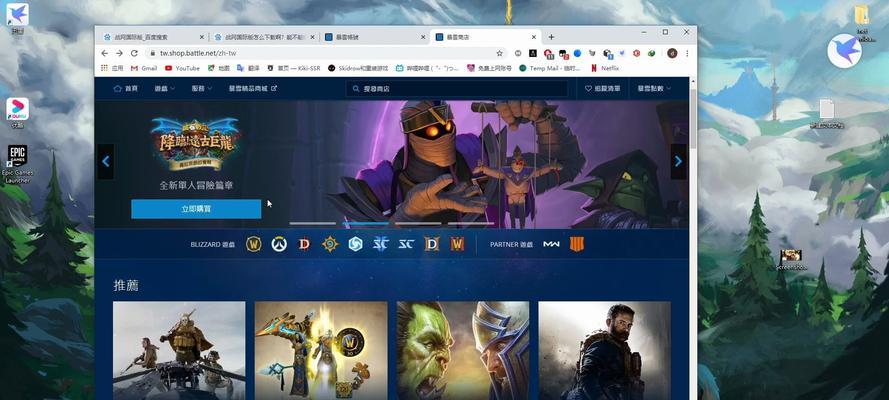Go to 首頁 home in store nav
This screenshot has width=889, height=400.
126,89
